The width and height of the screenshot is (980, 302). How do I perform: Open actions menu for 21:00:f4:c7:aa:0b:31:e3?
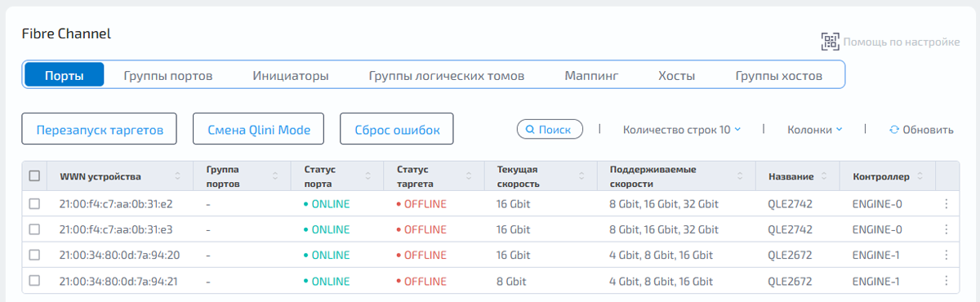click(947, 229)
